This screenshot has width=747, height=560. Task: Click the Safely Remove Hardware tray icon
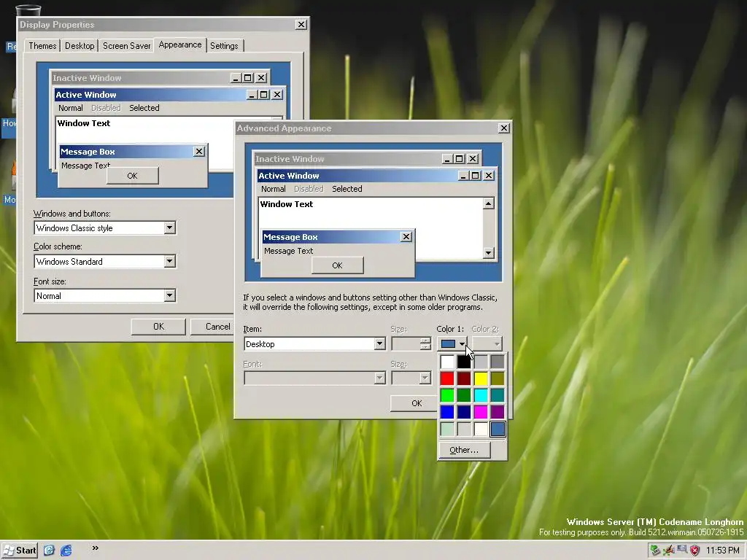click(656, 551)
